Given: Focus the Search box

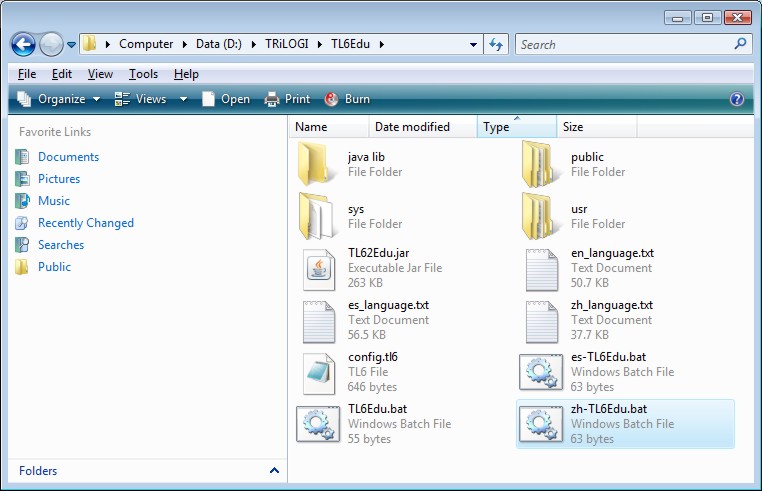Looking at the screenshot, I should click(632, 45).
